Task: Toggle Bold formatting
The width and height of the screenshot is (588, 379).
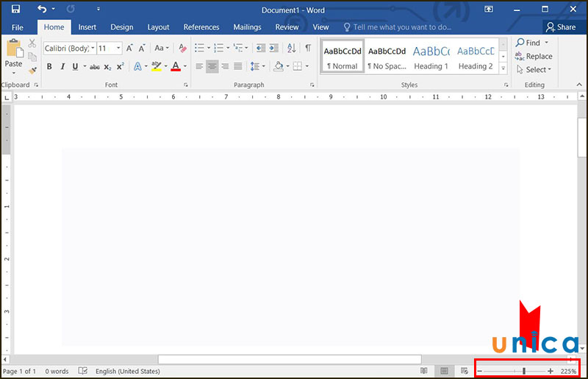Action: 49,66
